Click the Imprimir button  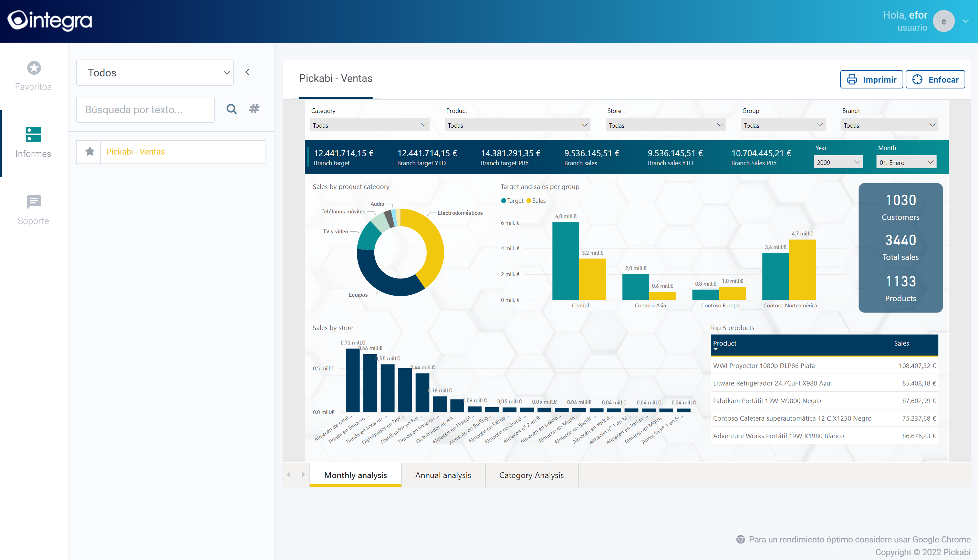pyautogui.click(x=872, y=79)
